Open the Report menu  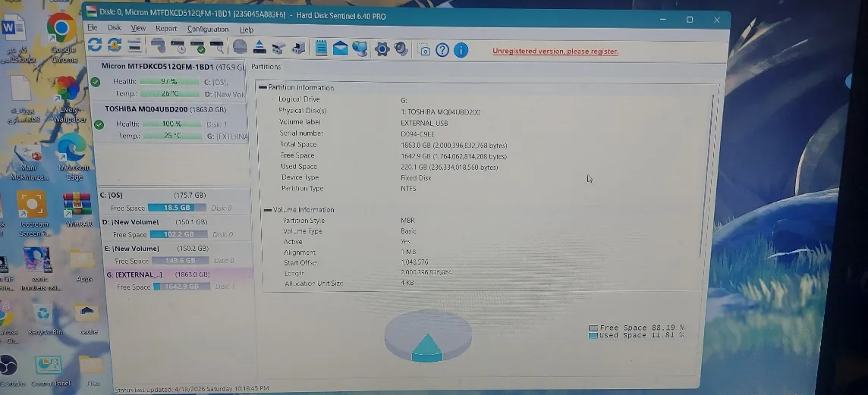pos(166,29)
